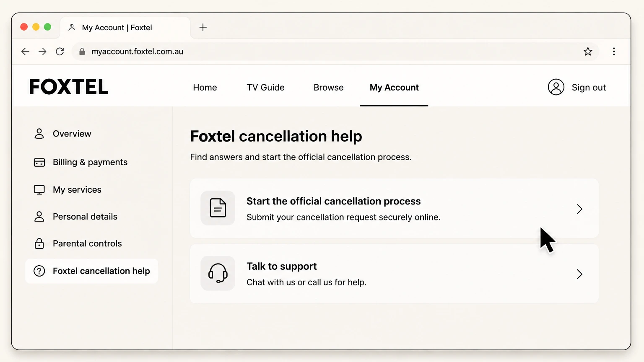Click the browser back arrow
The width and height of the screenshot is (644, 362).
coord(25,52)
